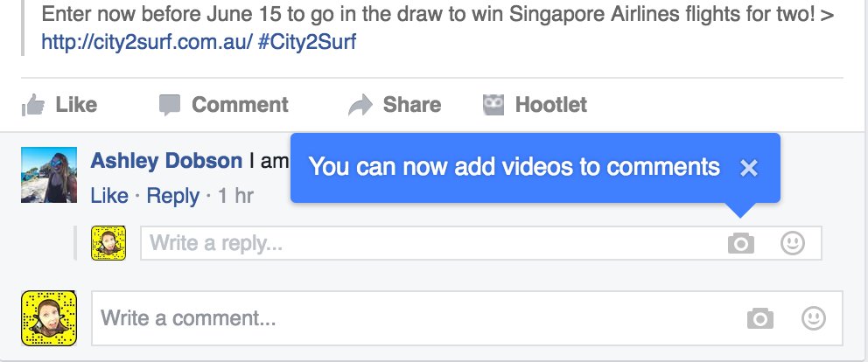Click Snapcode avatar beside the comment box
Image resolution: width=868 pixels, height=362 pixels.
tap(49, 318)
